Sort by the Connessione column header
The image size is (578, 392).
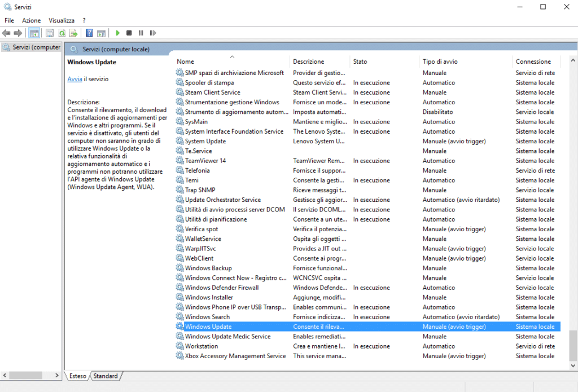click(x=536, y=61)
